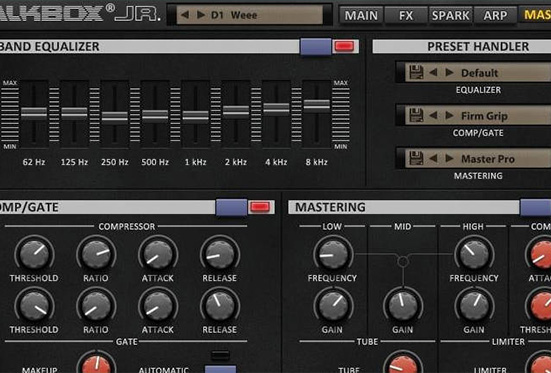Open the Default equalizer preset name field
The width and height of the screenshot is (551, 373).
click(x=478, y=72)
